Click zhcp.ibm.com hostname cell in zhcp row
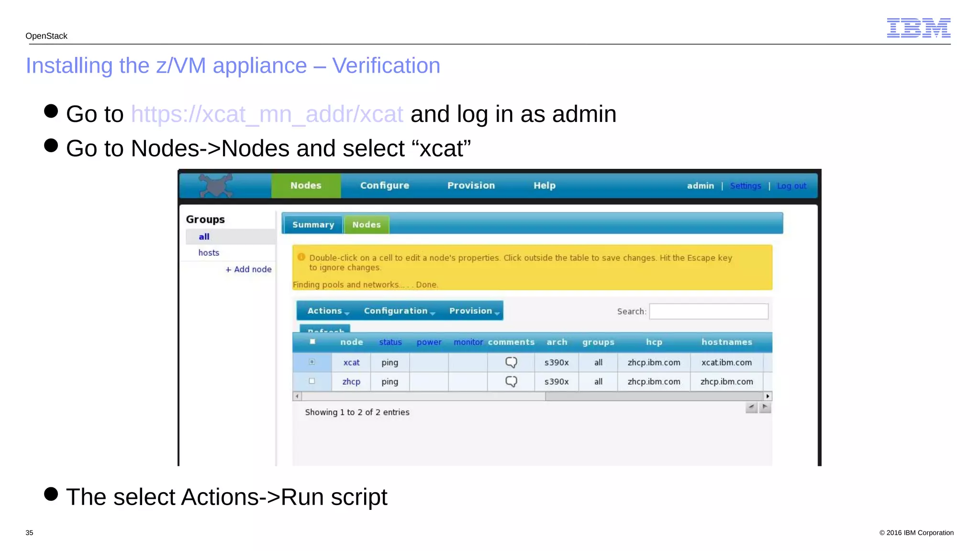This screenshot has width=980, height=551. (x=726, y=382)
